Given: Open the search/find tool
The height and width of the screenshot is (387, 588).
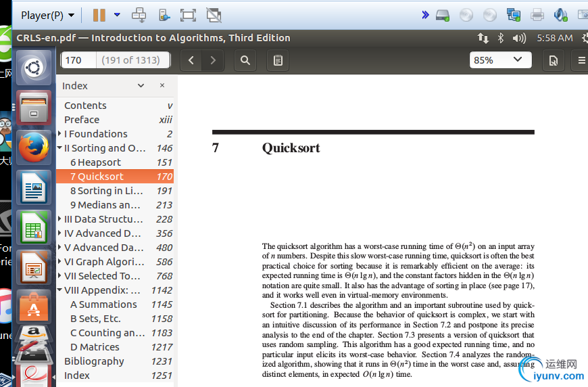Looking at the screenshot, I should 245,60.
